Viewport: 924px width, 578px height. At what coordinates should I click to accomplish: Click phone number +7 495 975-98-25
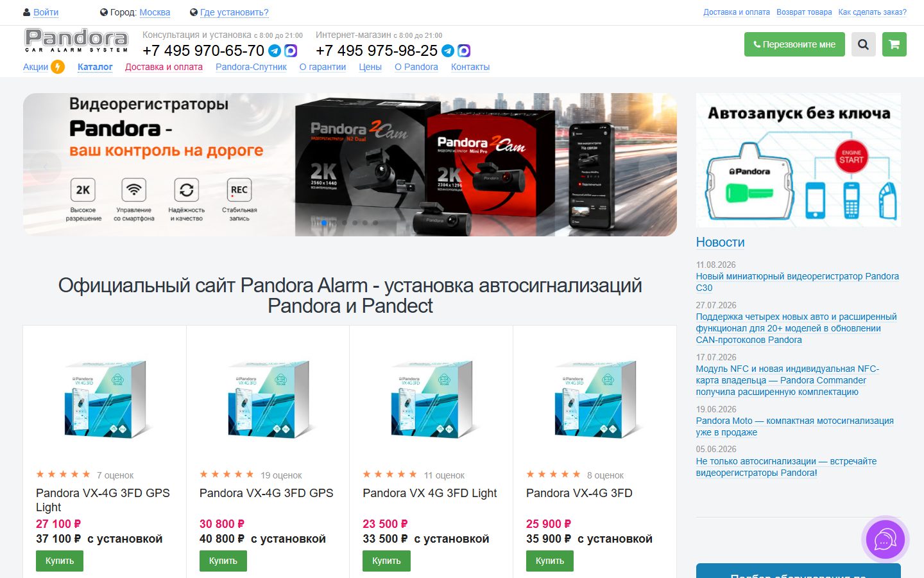(377, 51)
